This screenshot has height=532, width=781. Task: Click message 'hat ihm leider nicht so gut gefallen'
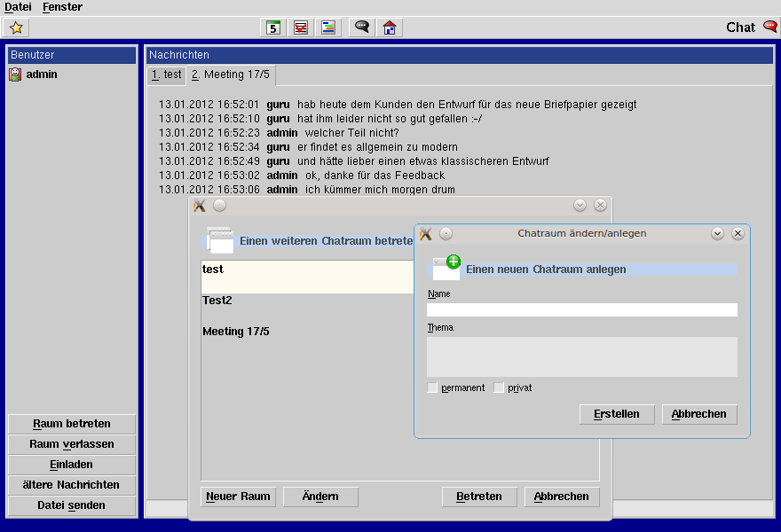pyautogui.click(x=390, y=119)
